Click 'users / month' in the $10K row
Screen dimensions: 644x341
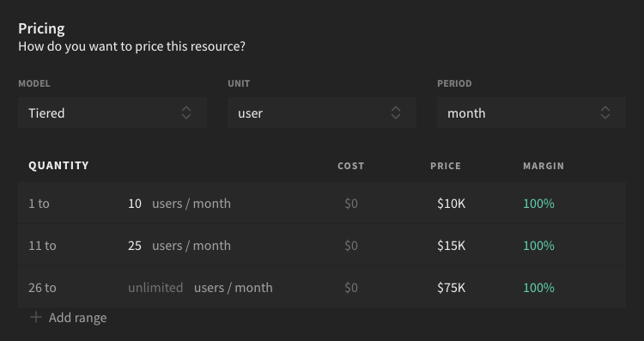pos(191,204)
